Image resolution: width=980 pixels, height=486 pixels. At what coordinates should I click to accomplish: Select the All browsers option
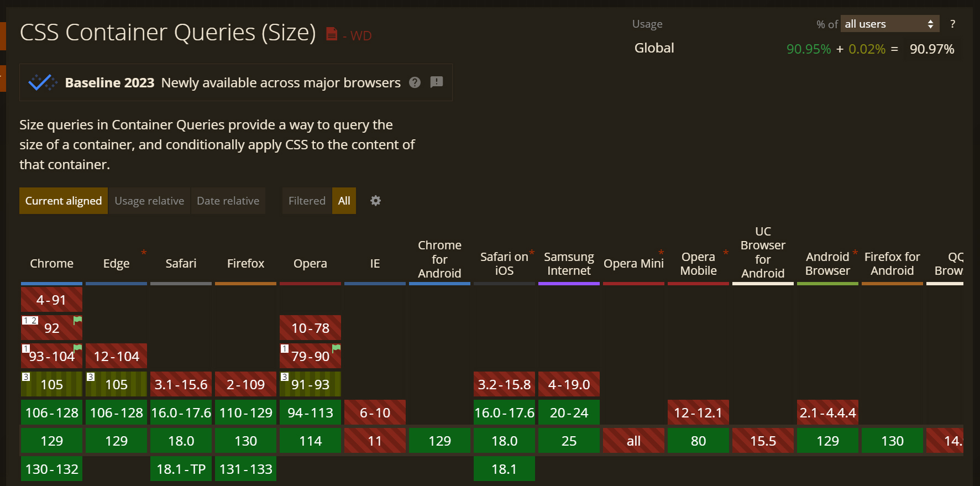[x=344, y=201]
